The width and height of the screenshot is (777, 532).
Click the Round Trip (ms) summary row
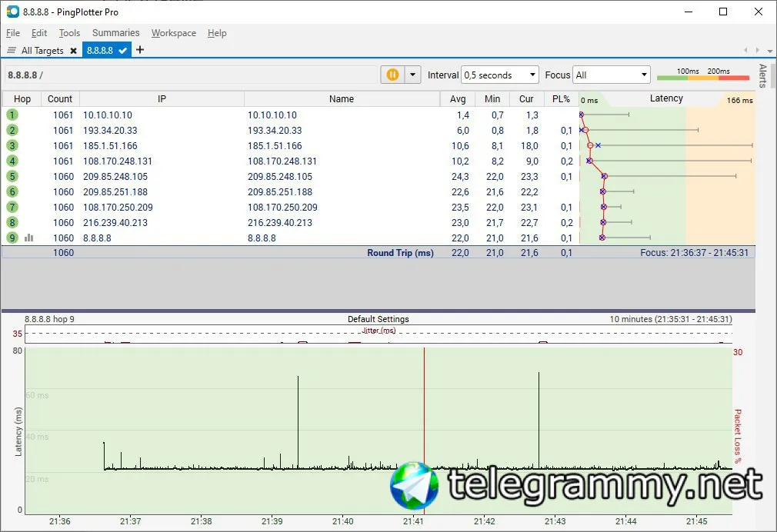tap(378, 253)
